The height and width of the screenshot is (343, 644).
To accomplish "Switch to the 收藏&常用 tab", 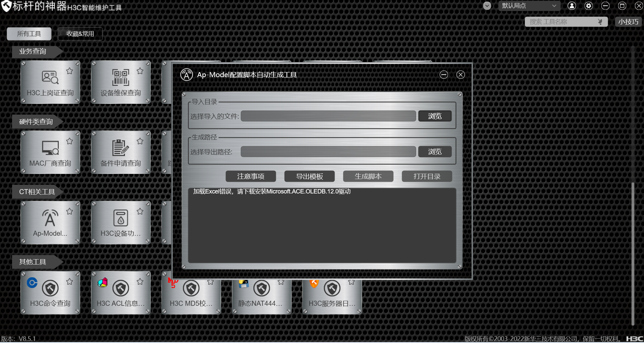I will point(80,34).
